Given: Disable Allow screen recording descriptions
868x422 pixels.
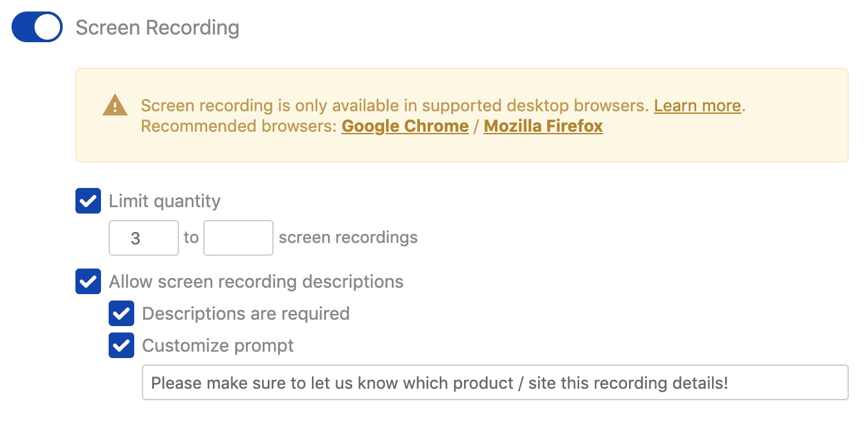Looking at the screenshot, I should tap(88, 281).
